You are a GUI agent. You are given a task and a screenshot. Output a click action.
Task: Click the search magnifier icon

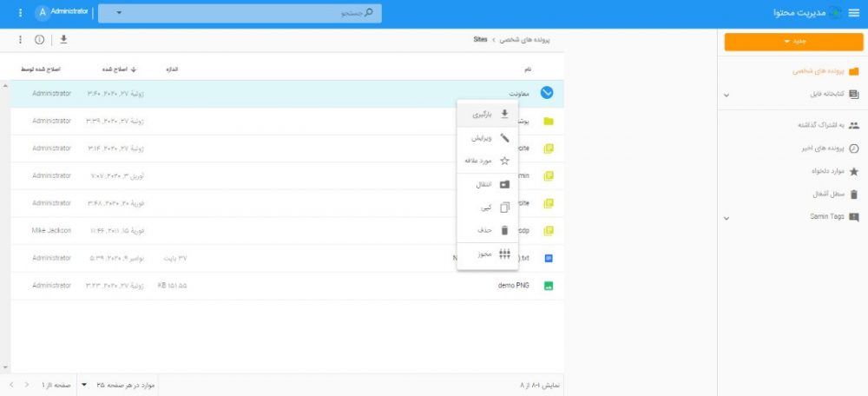tap(369, 13)
